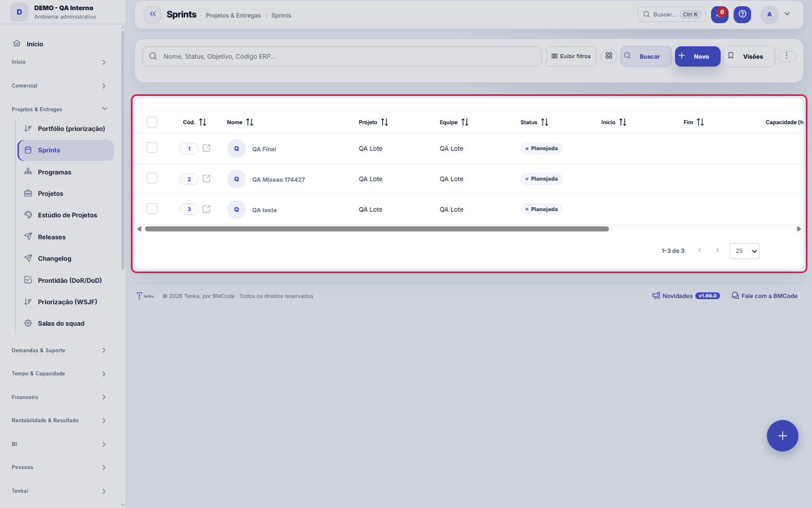
Task: Click the Buscar search button
Action: click(x=646, y=56)
